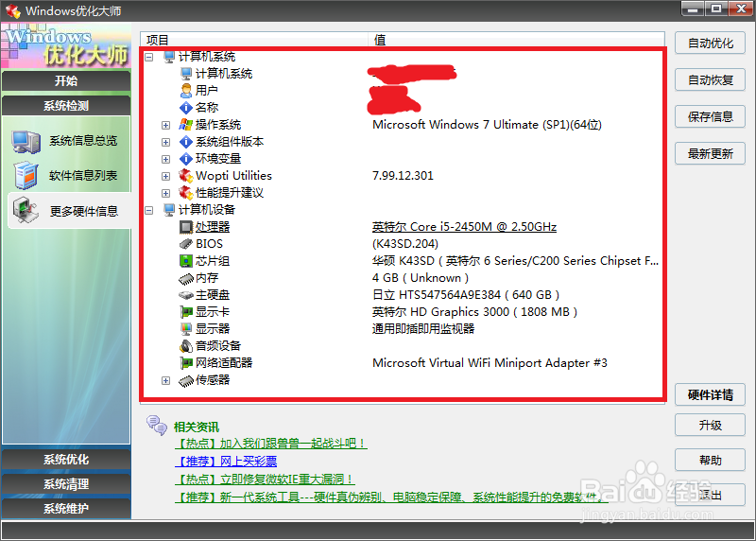
Task: Expand the 操作系统 tree node
Action: point(166,125)
